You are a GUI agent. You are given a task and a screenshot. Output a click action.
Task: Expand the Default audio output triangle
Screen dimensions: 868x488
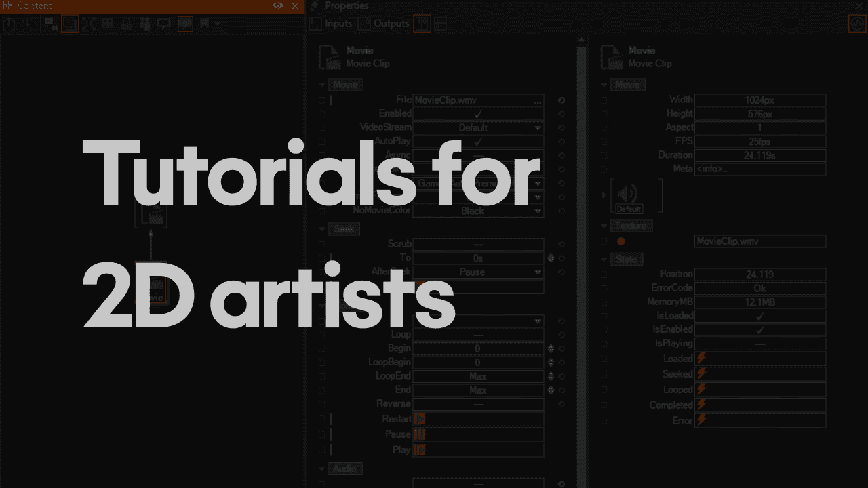click(x=605, y=195)
